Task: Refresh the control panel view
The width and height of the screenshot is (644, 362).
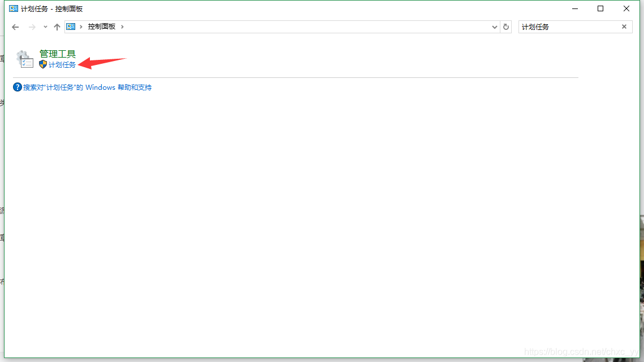Action: click(x=506, y=27)
